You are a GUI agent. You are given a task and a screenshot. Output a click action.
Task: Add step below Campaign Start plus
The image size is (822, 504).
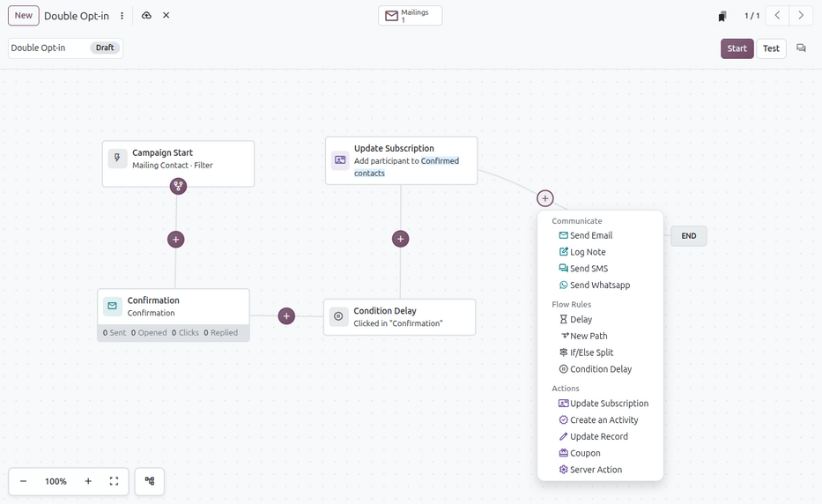point(175,240)
